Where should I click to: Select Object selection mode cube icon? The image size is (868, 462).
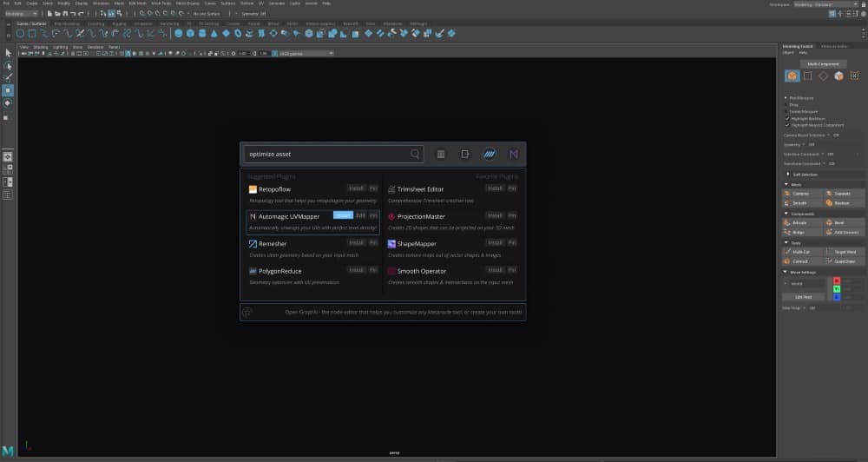pos(792,76)
